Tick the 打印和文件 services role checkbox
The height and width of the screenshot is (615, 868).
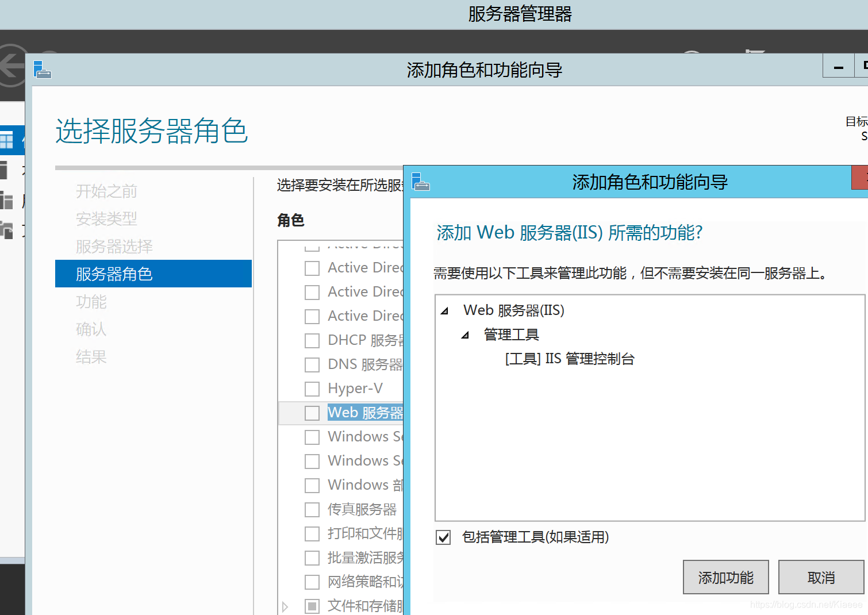312,534
